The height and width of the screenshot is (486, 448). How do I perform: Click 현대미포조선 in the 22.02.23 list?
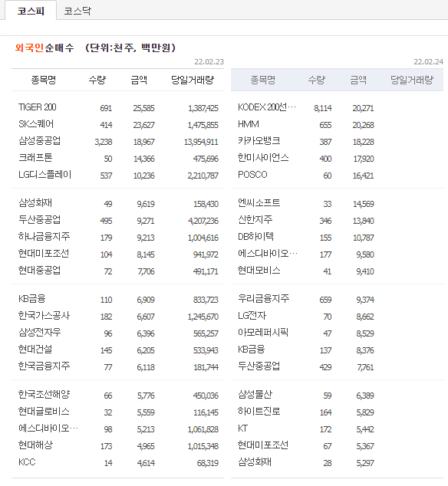[44, 253]
